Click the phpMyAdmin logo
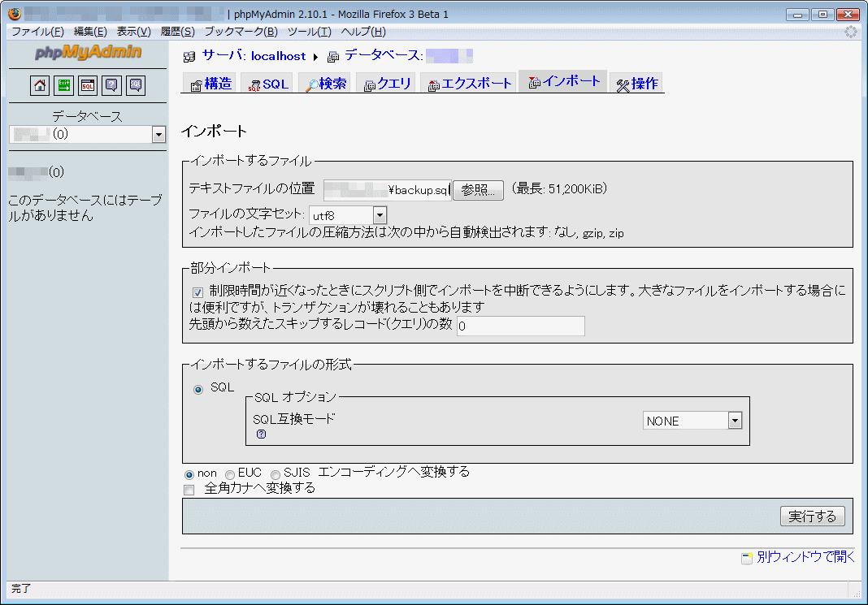 coord(88,52)
